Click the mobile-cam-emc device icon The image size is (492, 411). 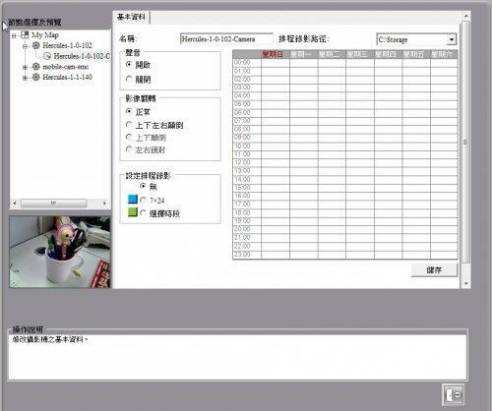pyautogui.click(x=36, y=67)
